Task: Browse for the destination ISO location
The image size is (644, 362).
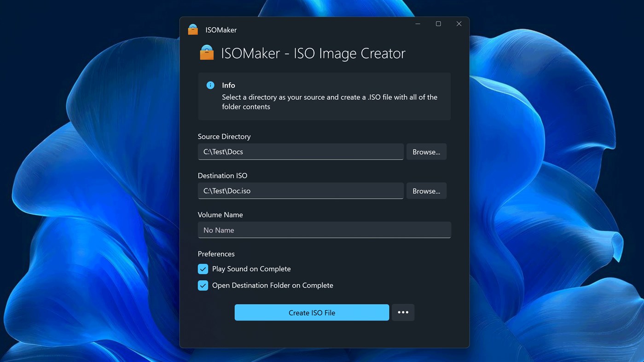Action: point(426,190)
